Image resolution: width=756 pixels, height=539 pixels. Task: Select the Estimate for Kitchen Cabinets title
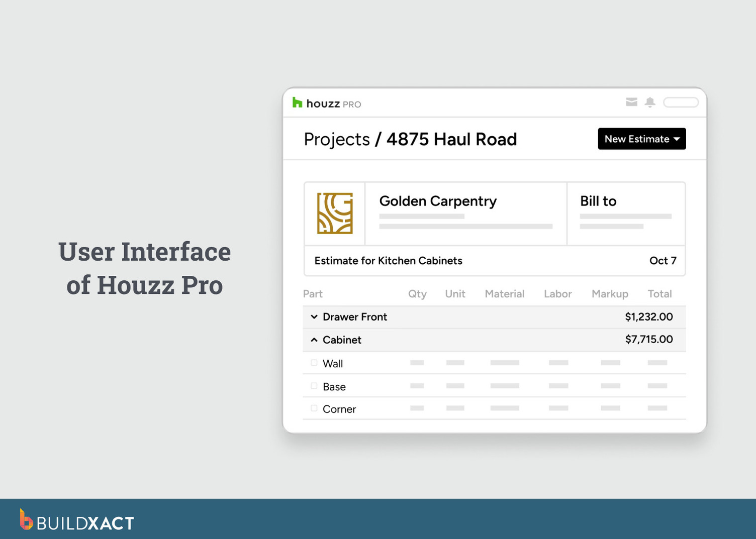388,260
